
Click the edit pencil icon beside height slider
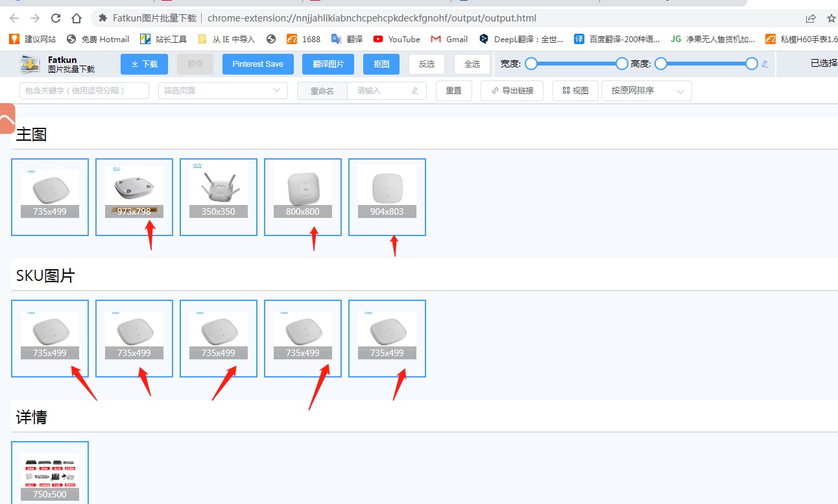[x=765, y=64]
